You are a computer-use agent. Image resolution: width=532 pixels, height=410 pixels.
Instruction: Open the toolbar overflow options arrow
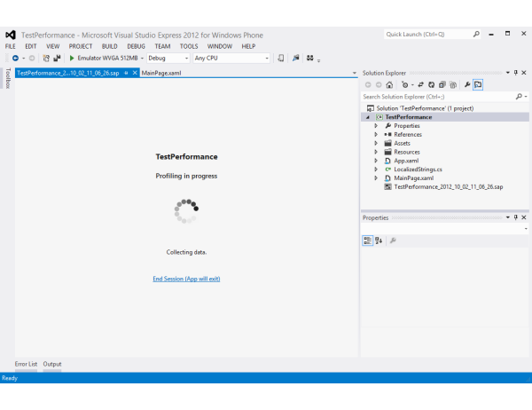(x=318, y=60)
